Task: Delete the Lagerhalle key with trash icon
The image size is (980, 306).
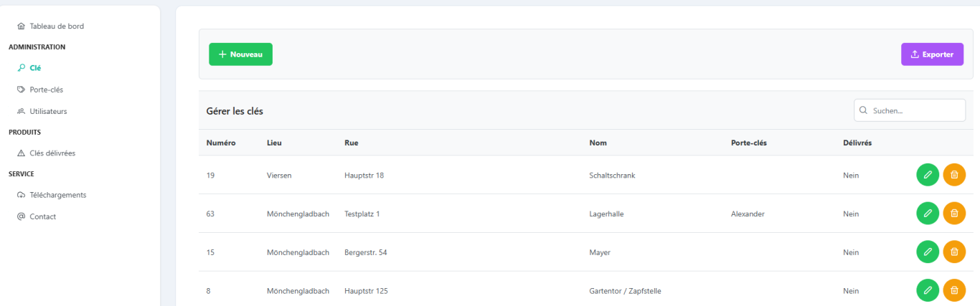Action: tap(953, 214)
